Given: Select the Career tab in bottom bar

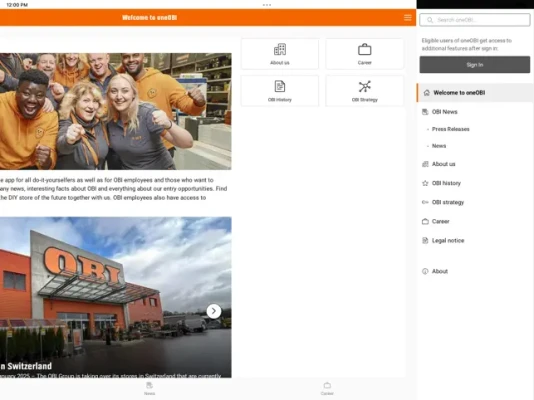Looking at the screenshot, I should tap(327, 388).
